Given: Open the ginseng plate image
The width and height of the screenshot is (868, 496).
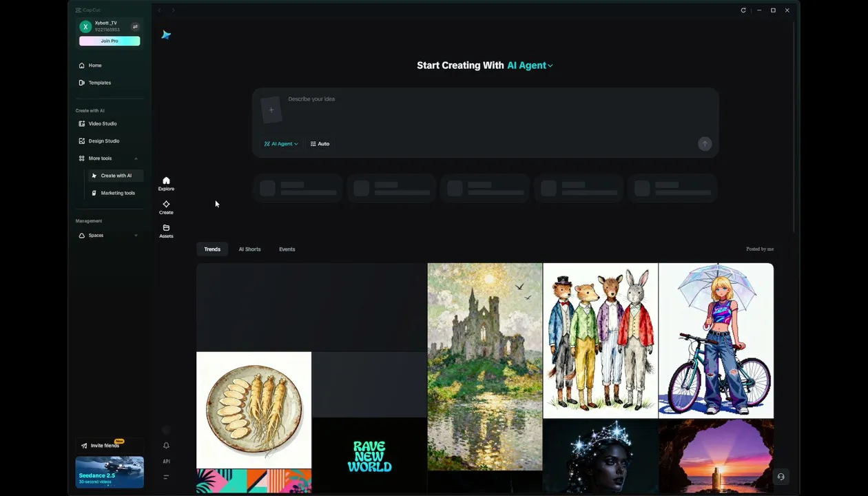Looking at the screenshot, I should click(254, 410).
